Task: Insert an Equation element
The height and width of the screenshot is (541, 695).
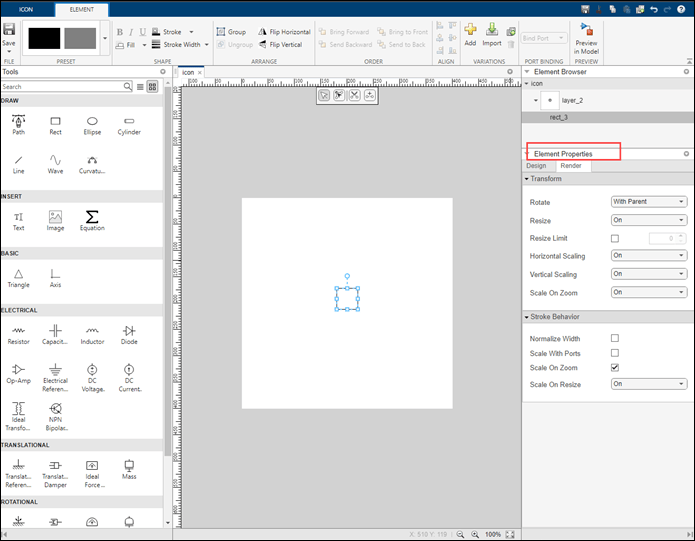Action: tap(92, 221)
